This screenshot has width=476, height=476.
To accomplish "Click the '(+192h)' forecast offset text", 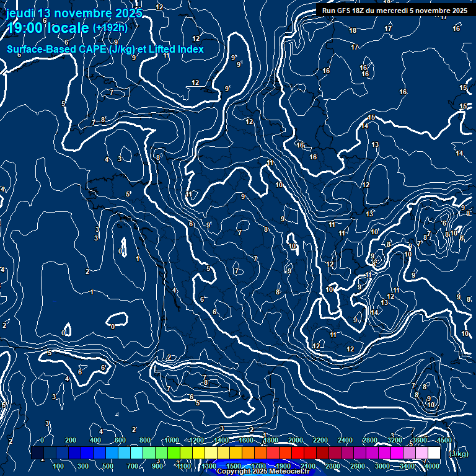I will 110,28.
